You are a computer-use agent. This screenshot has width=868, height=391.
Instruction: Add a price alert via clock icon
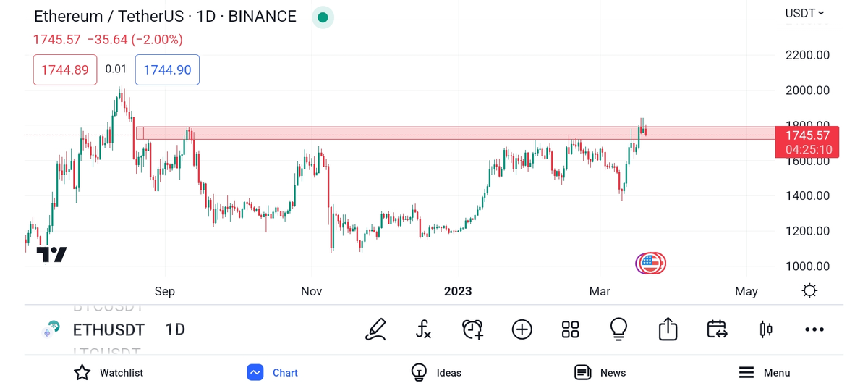click(x=472, y=329)
